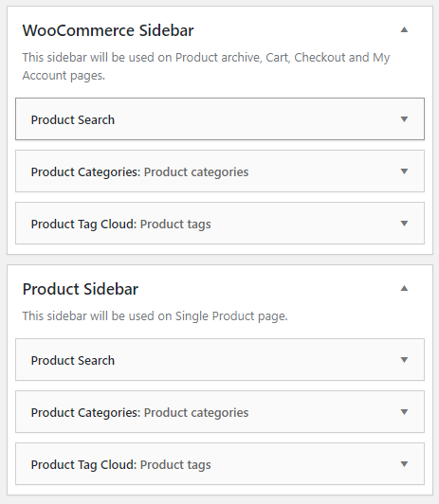
Task: Expand Product Tag Cloud arrow in WooCommerce Sidebar
Action: pyautogui.click(x=404, y=224)
